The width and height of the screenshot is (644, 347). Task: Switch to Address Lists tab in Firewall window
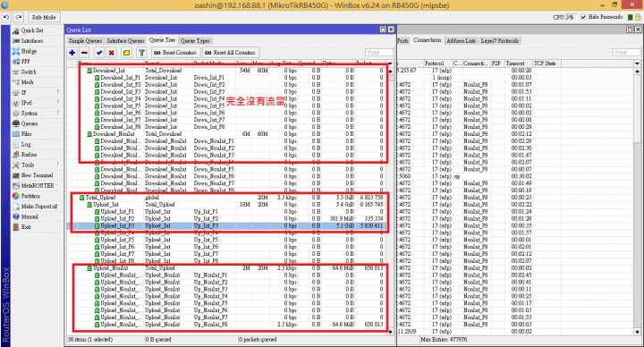coord(461,40)
